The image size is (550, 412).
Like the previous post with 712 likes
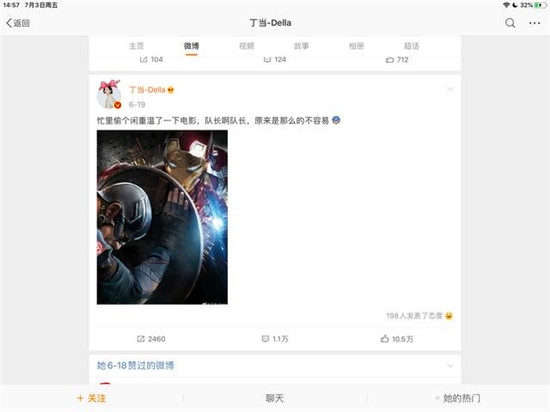[x=397, y=60]
